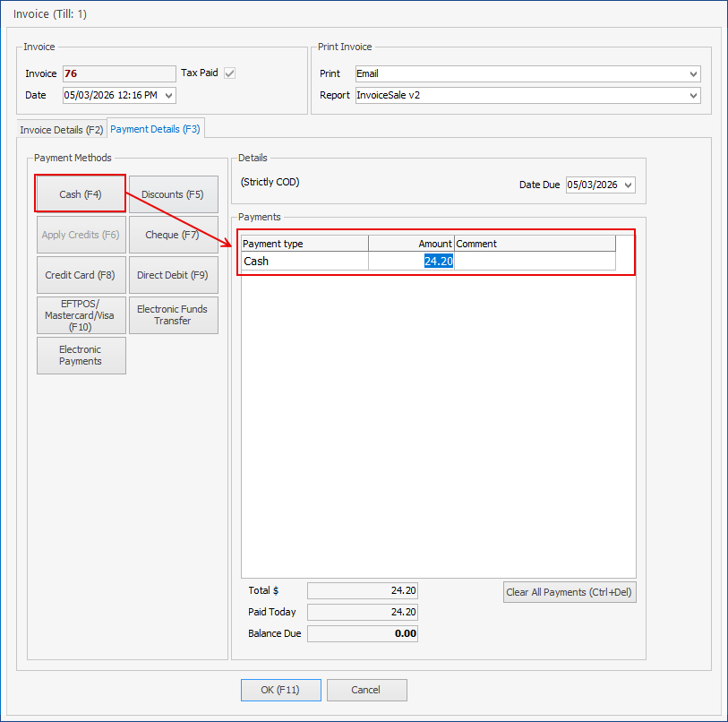This screenshot has width=728, height=722.
Task: Select EFTPOS/Mastercard/Visa (F10) payment
Action: 81,315
